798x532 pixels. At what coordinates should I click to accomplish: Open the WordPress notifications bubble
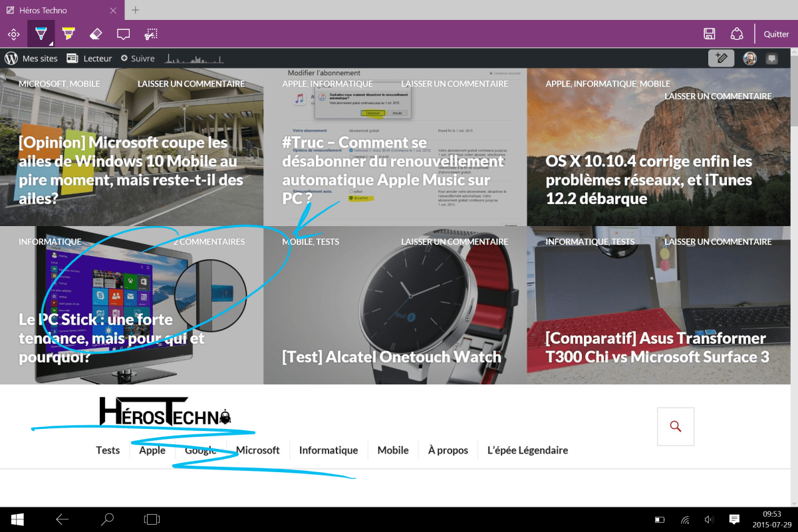pyautogui.click(x=771, y=59)
